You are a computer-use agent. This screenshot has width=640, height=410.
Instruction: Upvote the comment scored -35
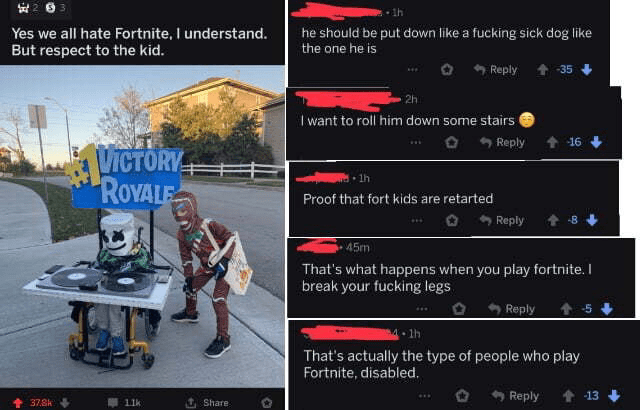(x=542, y=70)
